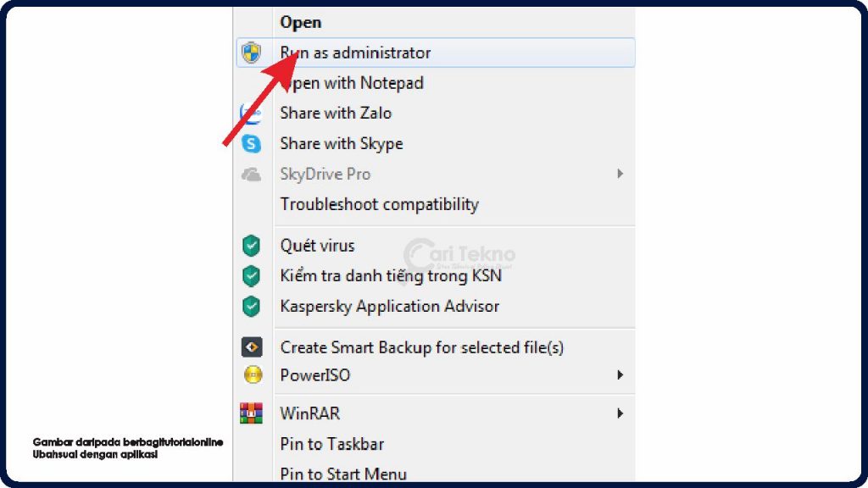Viewport: 868px width, 488px height.
Task: Click shield icon beside Kaspersky Application Advisor
Action: tap(251, 307)
